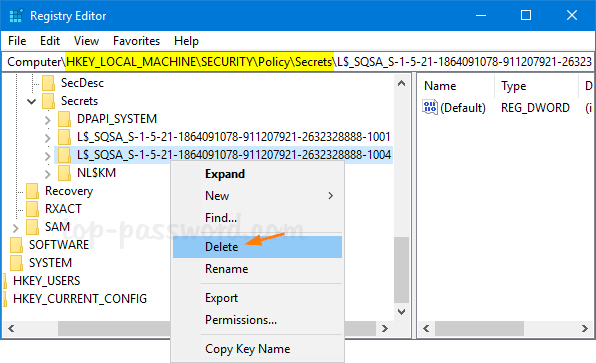596x363 pixels.
Task: Click the (Default) REG_DWORD value icon
Action: tap(430, 108)
